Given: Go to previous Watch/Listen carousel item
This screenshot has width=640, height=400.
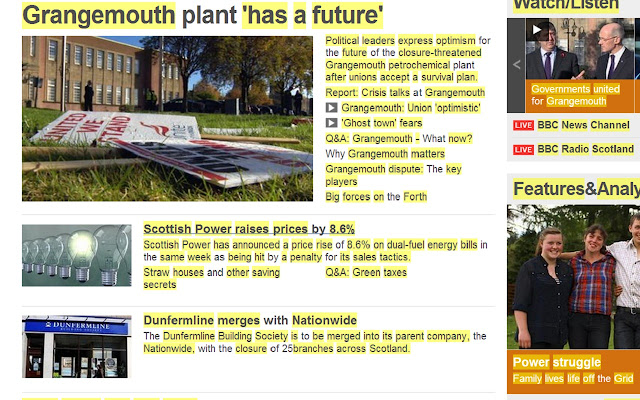Looking at the screenshot, I should click(516, 65).
